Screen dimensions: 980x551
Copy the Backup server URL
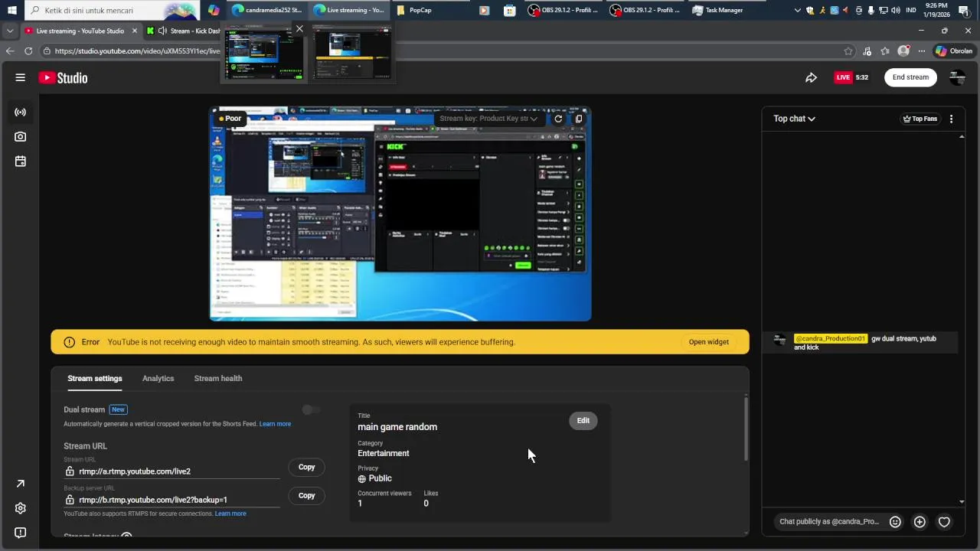pyautogui.click(x=306, y=495)
